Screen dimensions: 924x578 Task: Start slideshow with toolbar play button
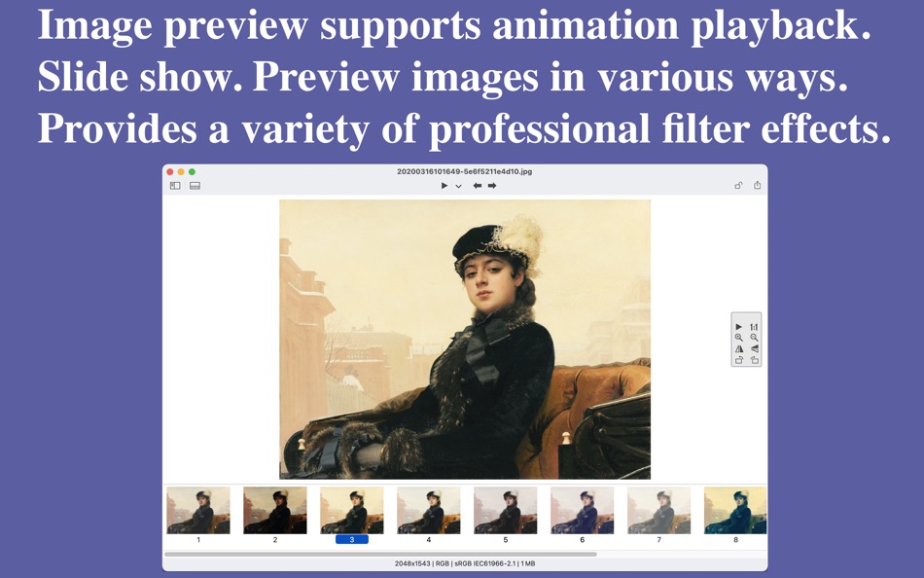tap(444, 186)
